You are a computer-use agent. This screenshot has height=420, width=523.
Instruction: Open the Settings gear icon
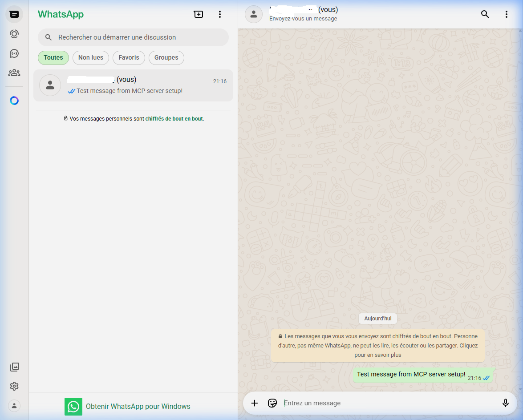point(14,386)
